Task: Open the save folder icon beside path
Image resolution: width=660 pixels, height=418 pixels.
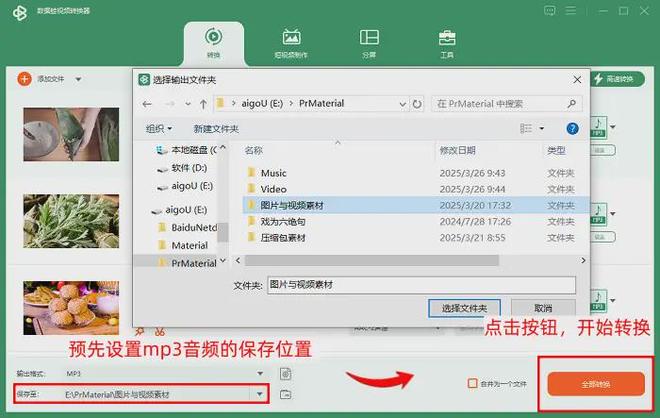Action: (x=285, y=394)
